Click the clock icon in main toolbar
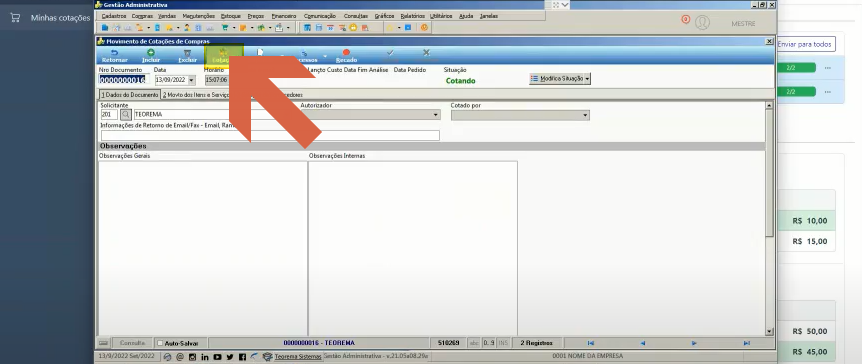862x364 pixels. coord(424,27)
